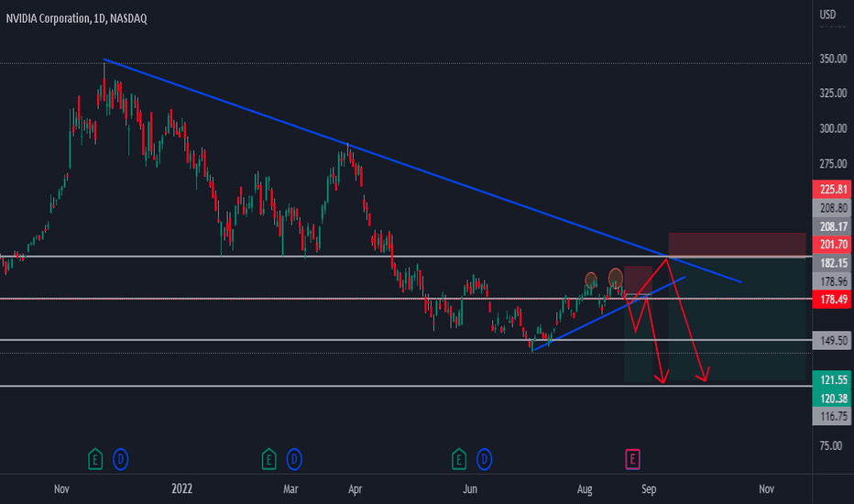The height and width of the screenshot is (504, 854).
Task: Click the red upcoming earnings E marker
Action: (632, 459)
